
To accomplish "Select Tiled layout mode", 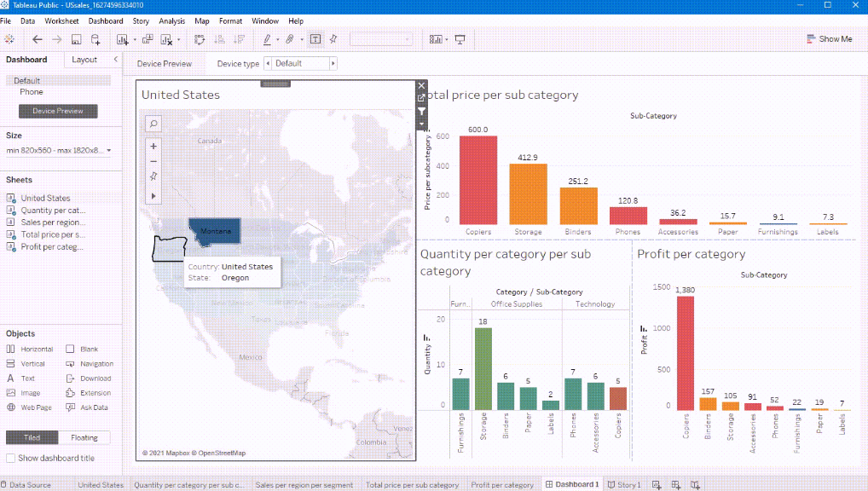I will [x=32, y=437].
